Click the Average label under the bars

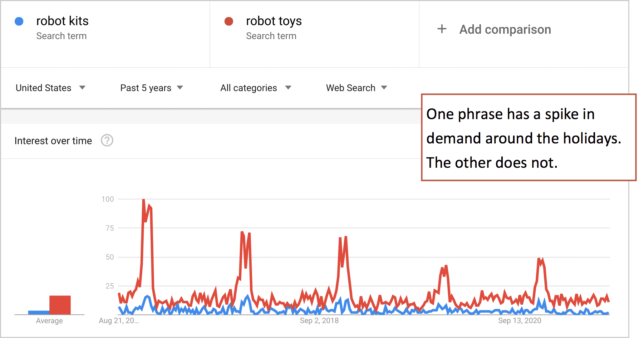pyautogui.click(x=49, y=321)
